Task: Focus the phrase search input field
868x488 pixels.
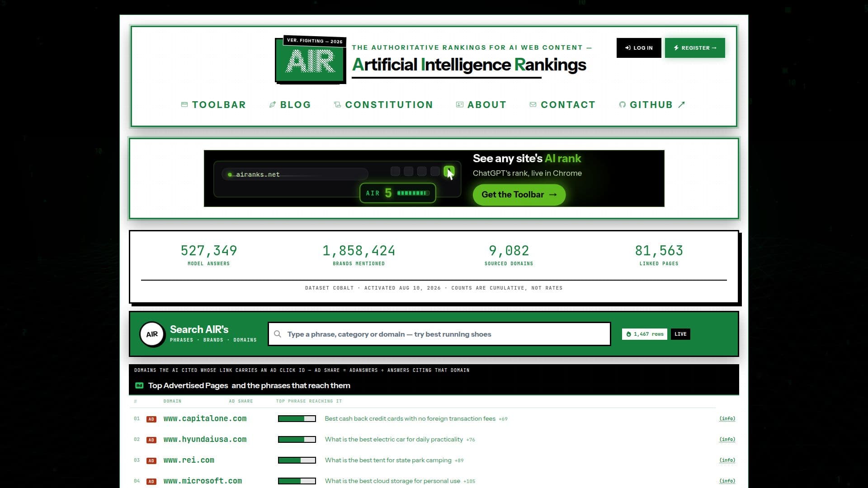Action: pos(439,334)
